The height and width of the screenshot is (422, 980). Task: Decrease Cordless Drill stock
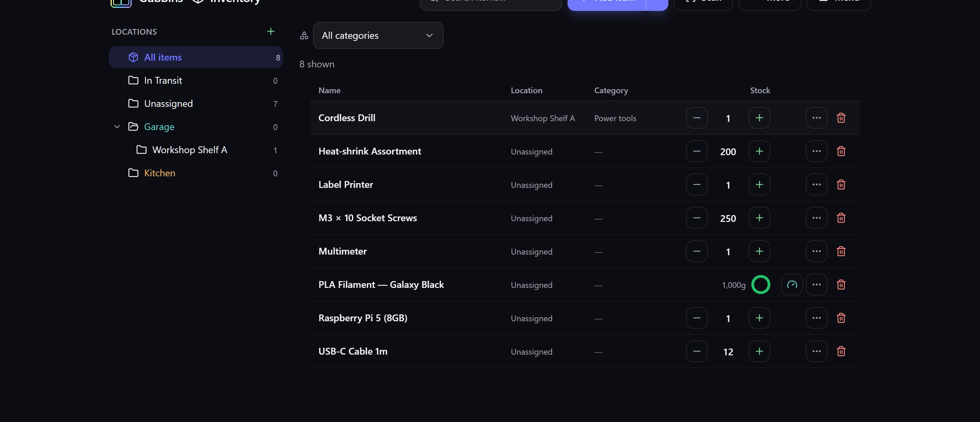[697, 118]
